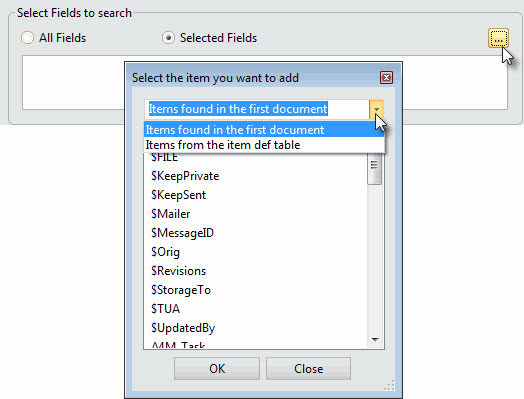Select the $StorageTo item

(x=181, y=290)
